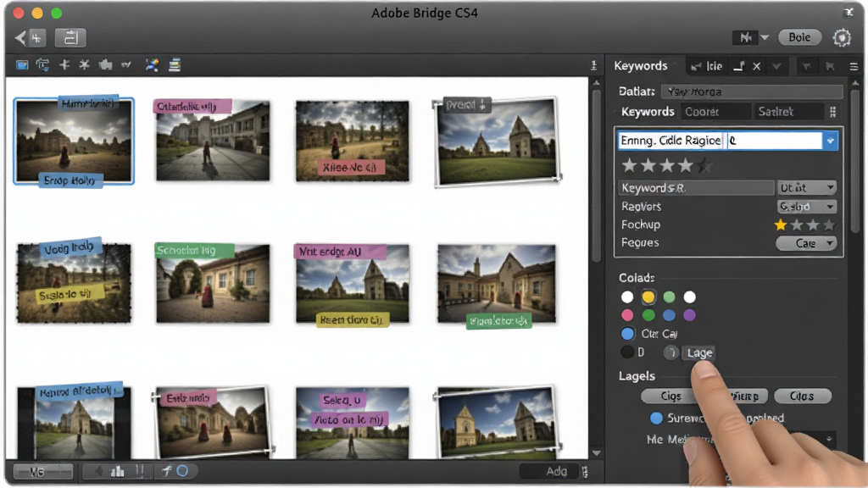Select the 'Saelret' tab

coord(787,112)
